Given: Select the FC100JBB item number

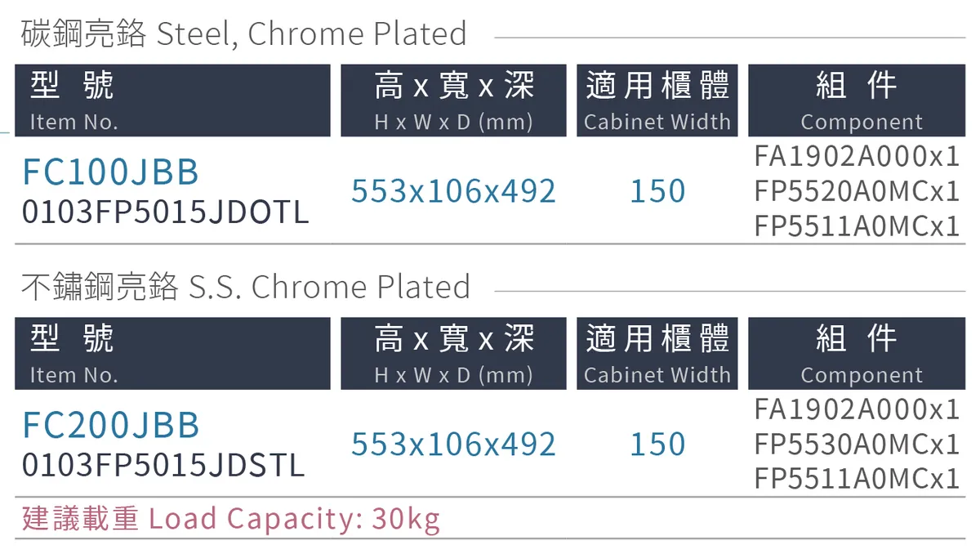Looking at the screenshot, I should [x=110, y=172].
